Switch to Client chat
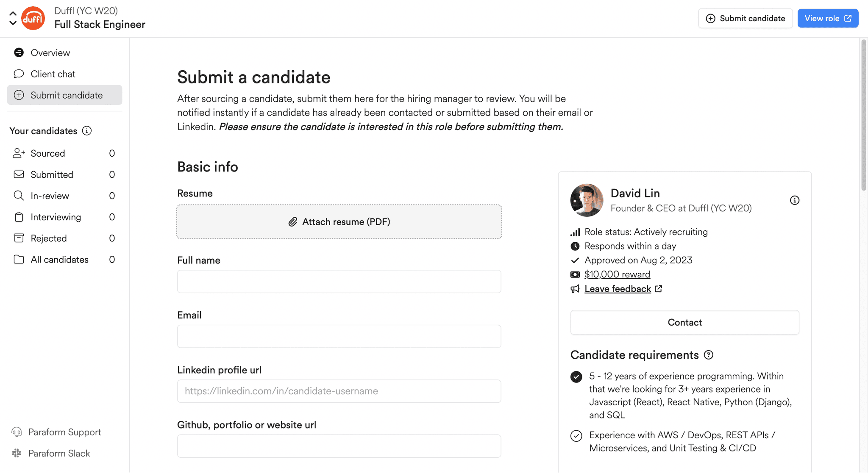The image size is (868, 473). point(53,74)
